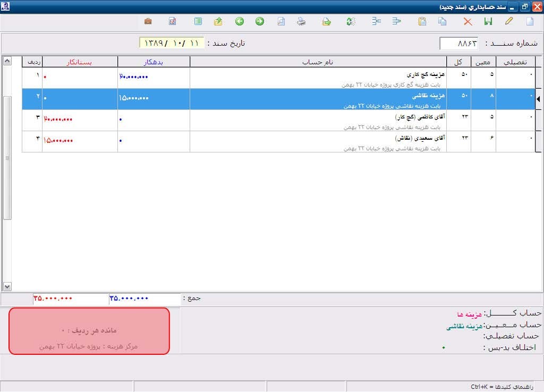544x392 pixels.
Task: Click the بدهکار column header
Action: [154, 62]
